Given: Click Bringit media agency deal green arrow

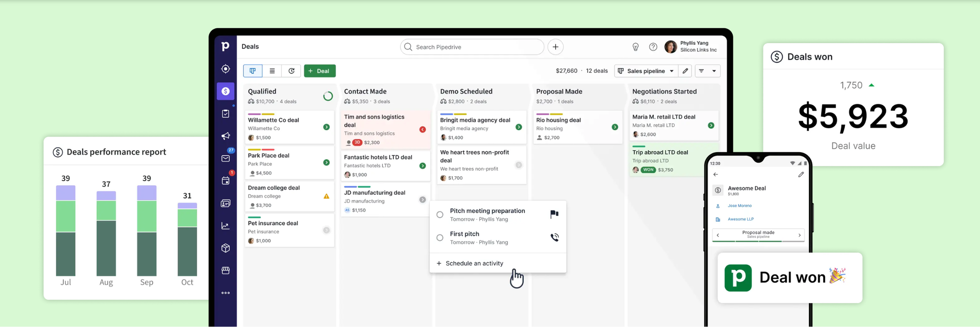Looking at the screenshot, I should coord(518,127).
